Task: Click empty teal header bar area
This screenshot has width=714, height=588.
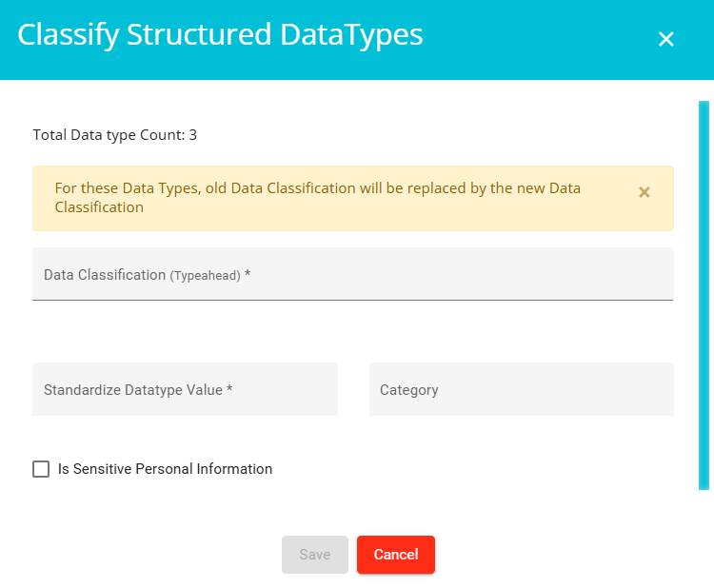Action: tap(537, 40)
